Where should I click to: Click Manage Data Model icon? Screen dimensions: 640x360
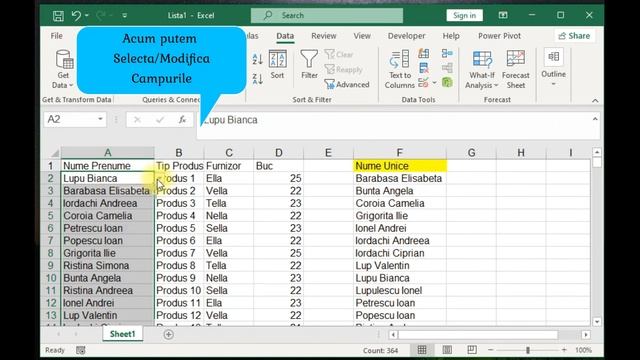(447, 82)
